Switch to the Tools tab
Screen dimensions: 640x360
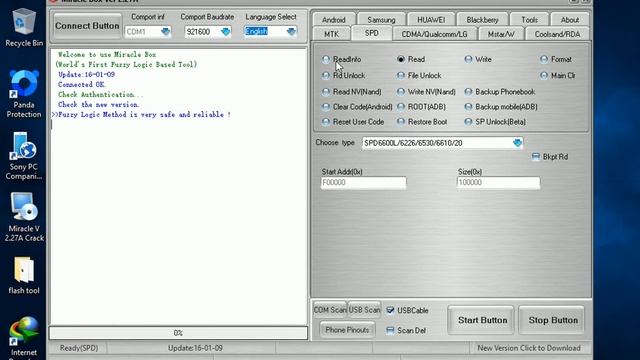click(x=529, y=20)
